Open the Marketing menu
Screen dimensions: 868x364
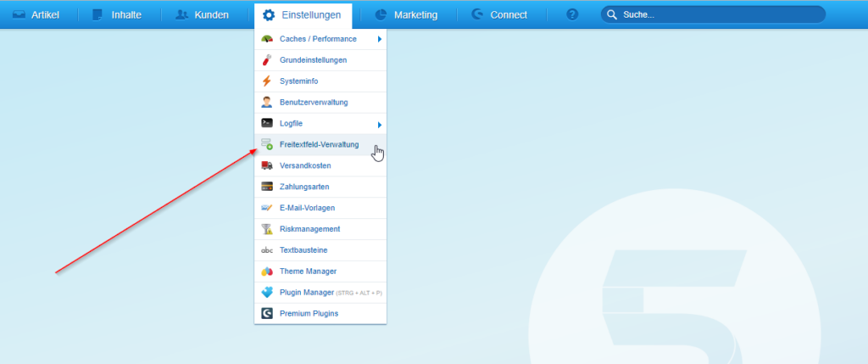click(406, 14)
